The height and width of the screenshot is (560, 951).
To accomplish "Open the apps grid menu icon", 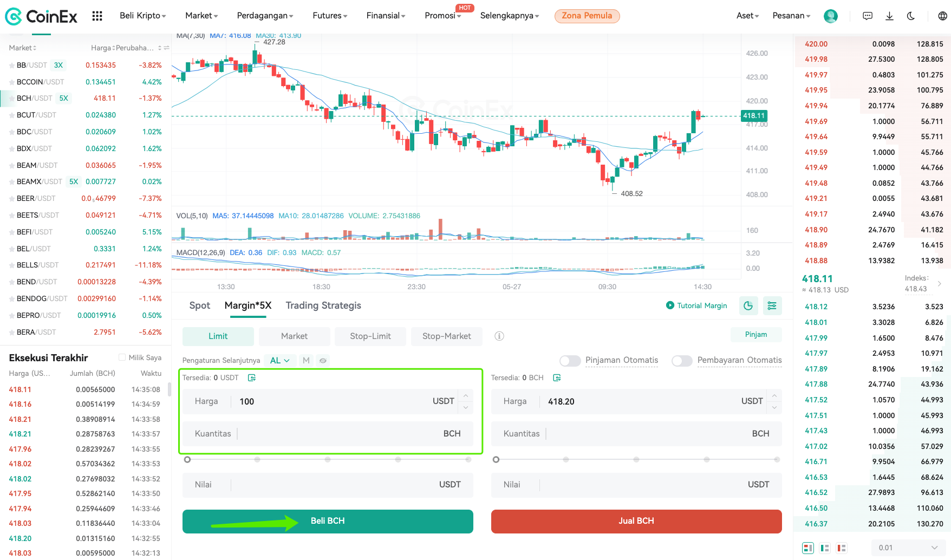I will pos(97,16).
